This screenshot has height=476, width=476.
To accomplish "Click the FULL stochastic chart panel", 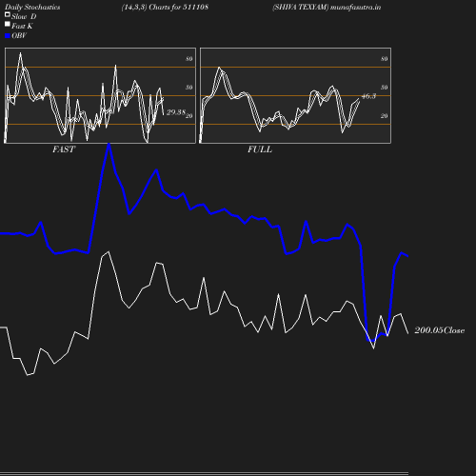I will pyautogui.click(x=295, y=95).
